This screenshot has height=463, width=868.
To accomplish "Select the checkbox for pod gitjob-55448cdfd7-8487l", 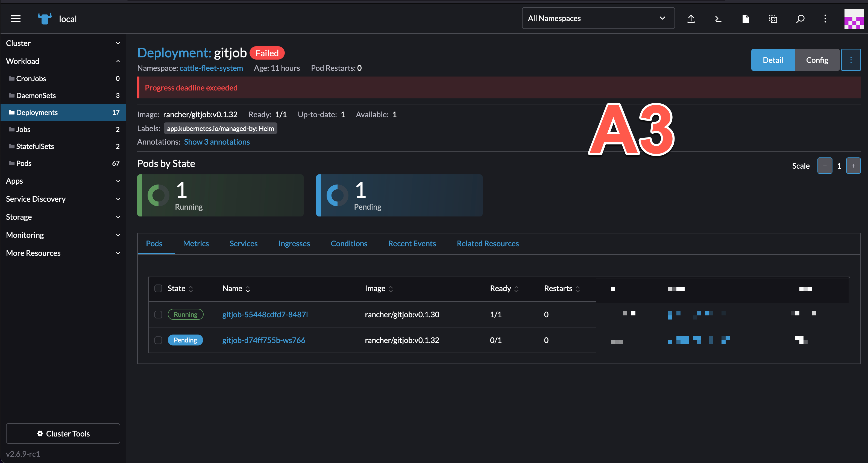I will tap(158, 314).
